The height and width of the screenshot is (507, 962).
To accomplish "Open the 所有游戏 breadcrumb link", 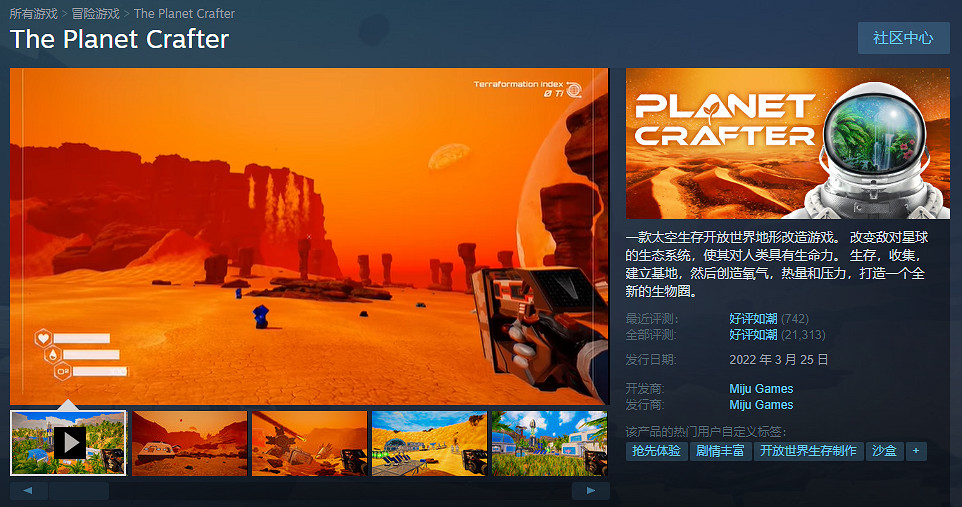I will [34, 14].
